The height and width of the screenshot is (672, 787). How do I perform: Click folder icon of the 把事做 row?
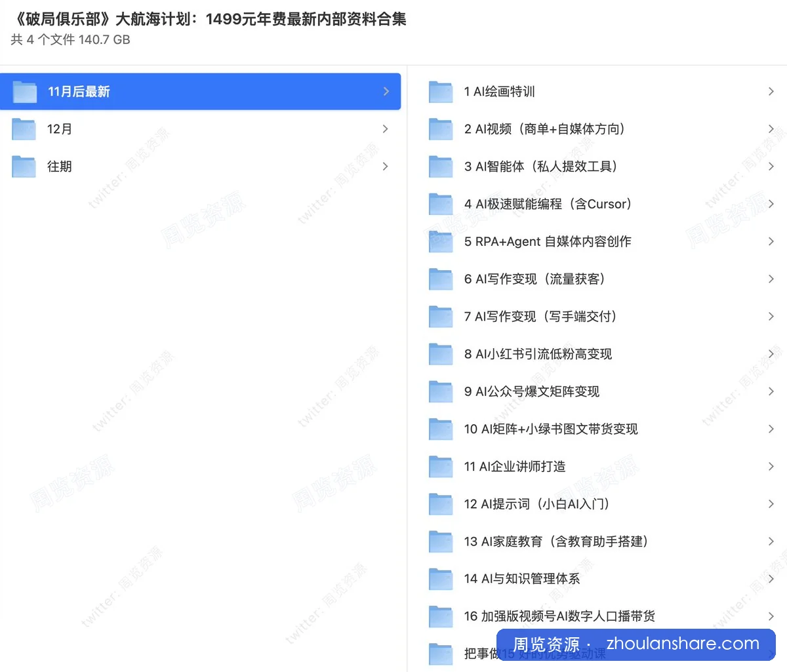441,654
